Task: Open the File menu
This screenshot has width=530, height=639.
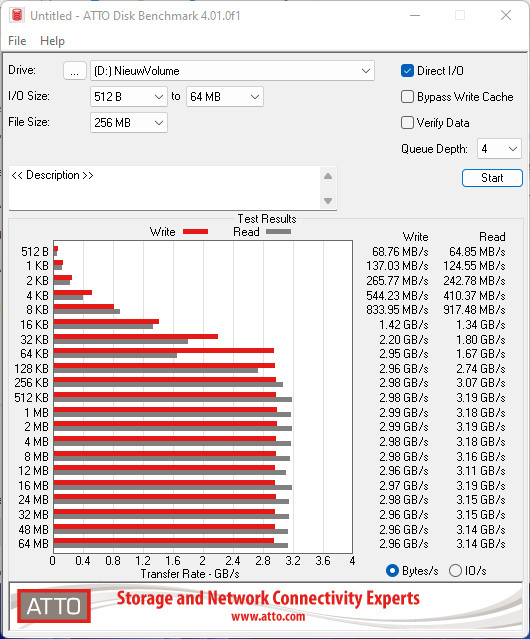Action: click(x=17, y=41)
